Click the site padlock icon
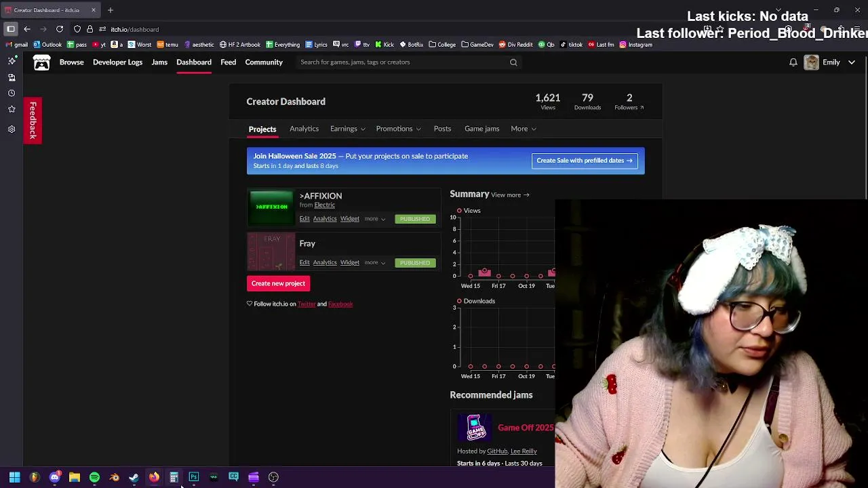The image size is (868, 488). click(x=90, y=29)
